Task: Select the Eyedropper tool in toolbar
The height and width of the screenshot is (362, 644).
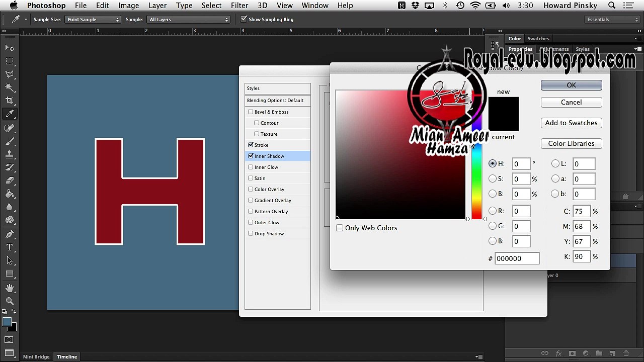Action: point(10,114)
